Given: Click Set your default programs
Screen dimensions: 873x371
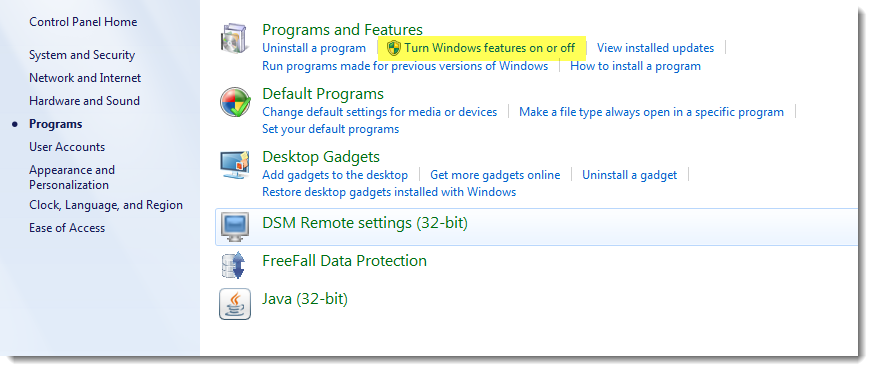Looking at the screenshot, I should (x=331, y=129).
